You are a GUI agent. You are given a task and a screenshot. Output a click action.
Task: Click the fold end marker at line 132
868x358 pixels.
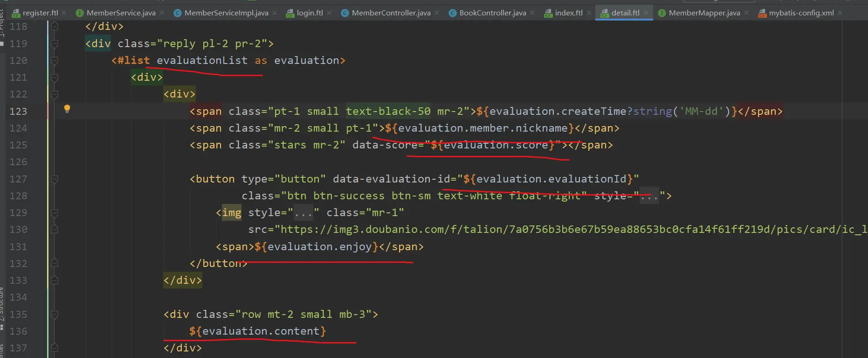coord(55,264)
